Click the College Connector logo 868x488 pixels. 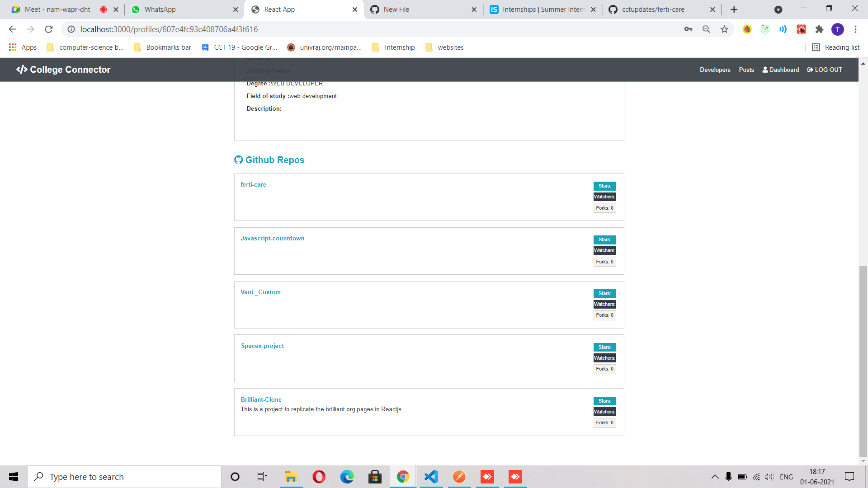(63, 70)
